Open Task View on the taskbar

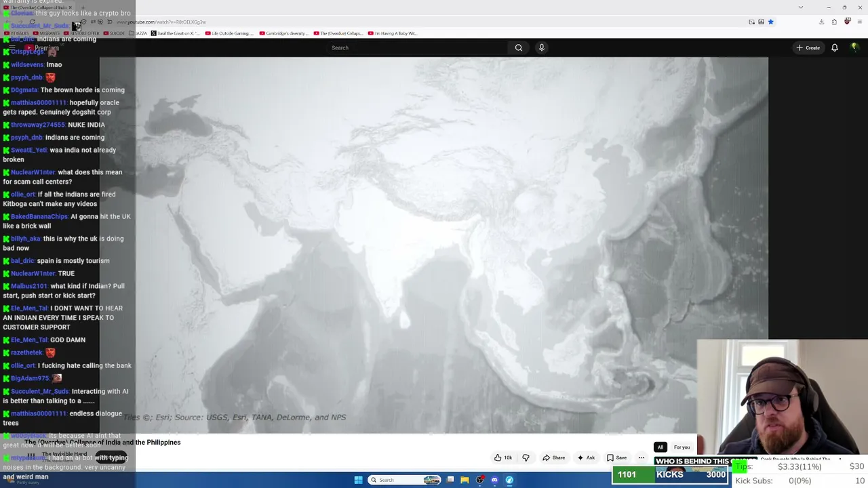pos(450,480)
